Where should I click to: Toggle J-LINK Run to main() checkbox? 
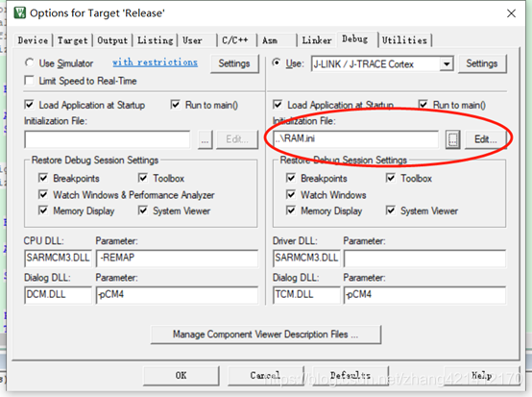pos(423,105)
